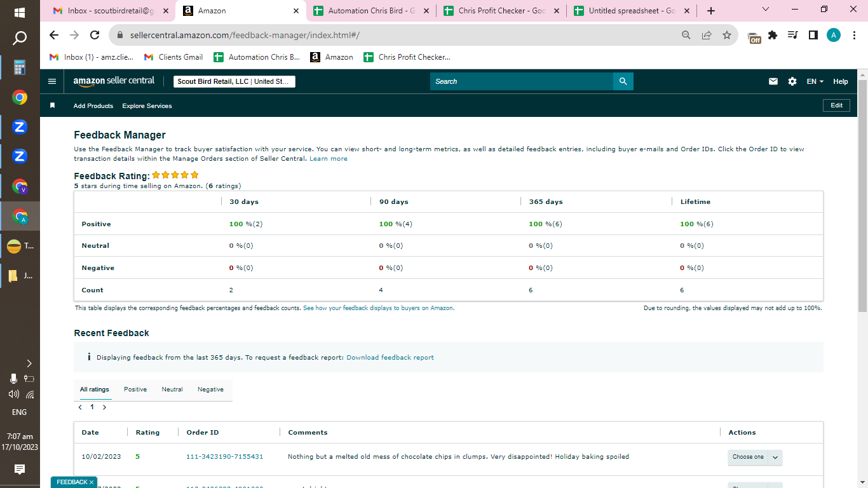868x488 pixels.
Task: Open the Amazon bookmark in bookmarks bar
Action: [x=332, y=57]
